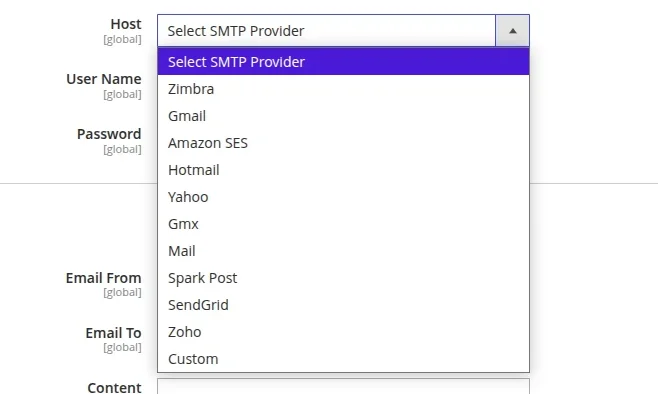
Task: Click the Password label
Action: click(x=109, y=134)
